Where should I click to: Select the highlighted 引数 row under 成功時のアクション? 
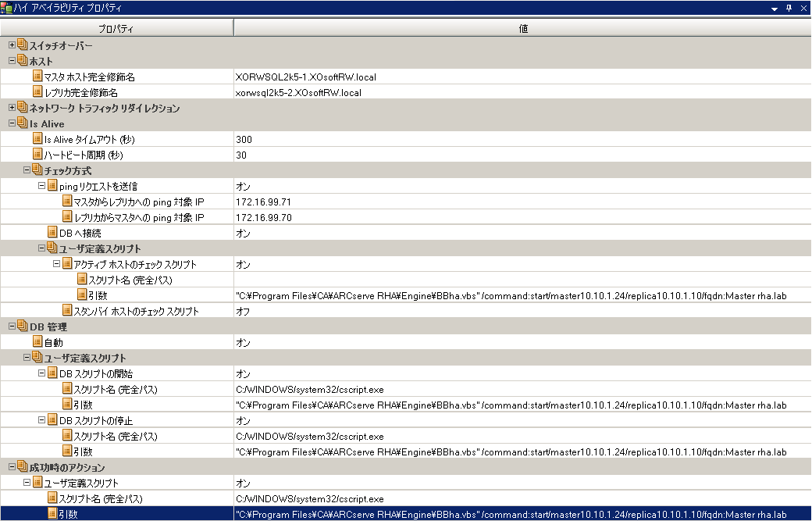406,514
